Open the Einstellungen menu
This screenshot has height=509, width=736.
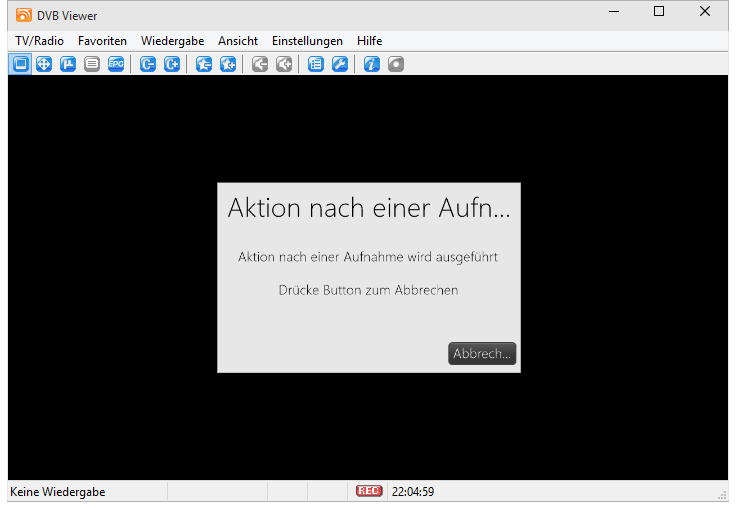[307, 41]
